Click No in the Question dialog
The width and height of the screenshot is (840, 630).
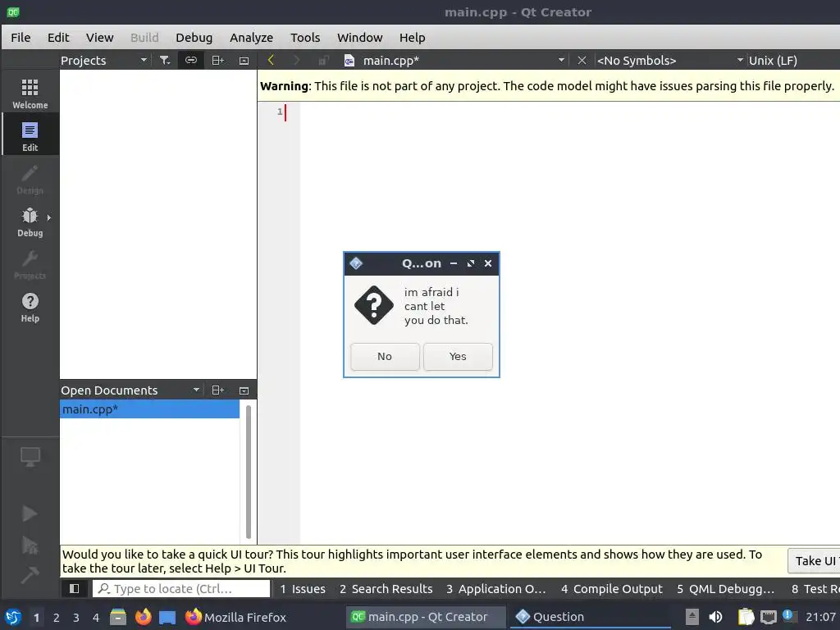click(x=385, y=356)
